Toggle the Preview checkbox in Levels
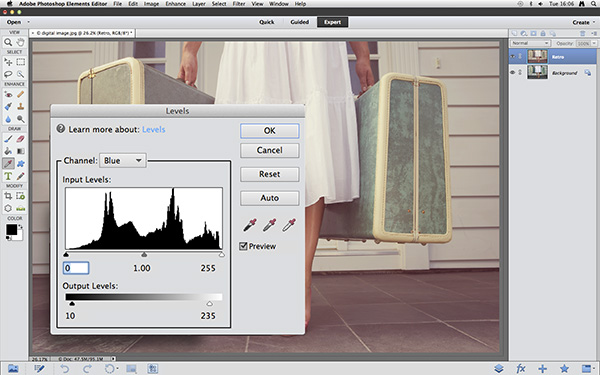The width and height of the screenshot is (600, 375). (243, 246)
